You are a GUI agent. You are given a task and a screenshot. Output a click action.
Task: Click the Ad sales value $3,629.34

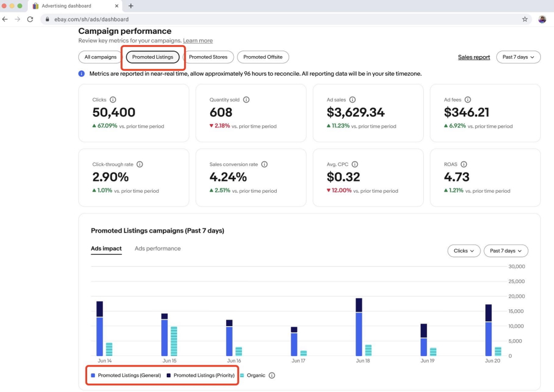(355, 112)
